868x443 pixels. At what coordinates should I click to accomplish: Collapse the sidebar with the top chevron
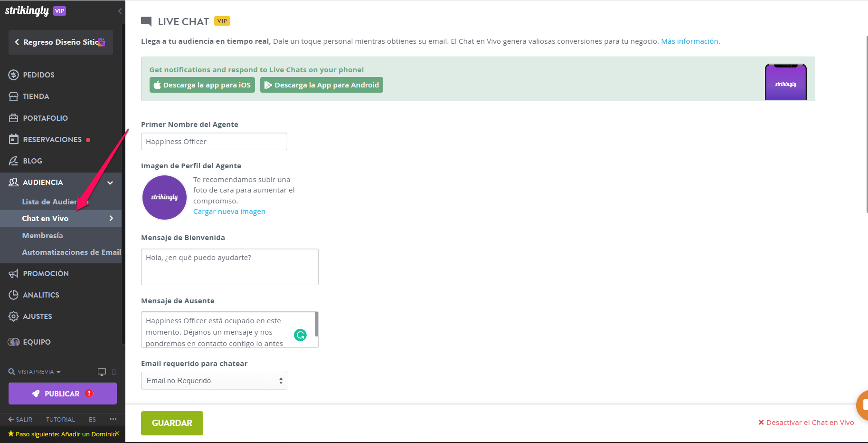[x=120, y=11]
